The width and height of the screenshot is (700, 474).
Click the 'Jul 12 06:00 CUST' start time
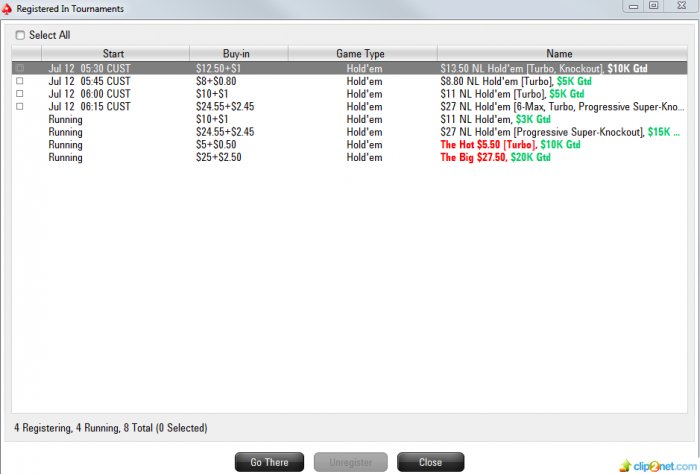(89, 94)
